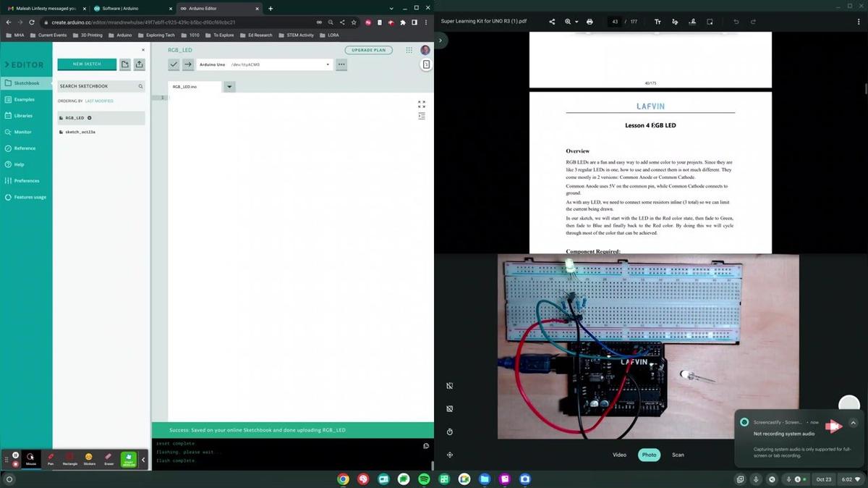Toggle the camera mirror icon

click(449, 386)
